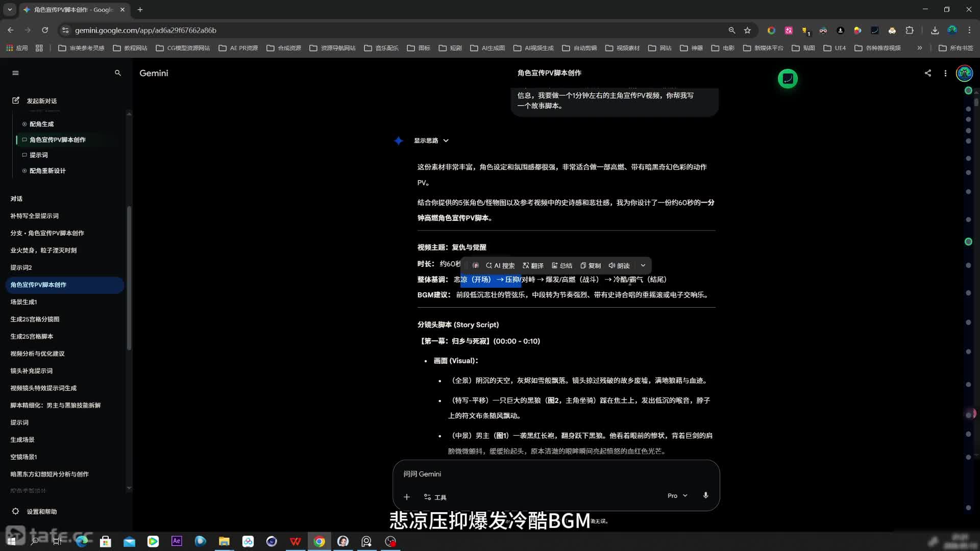Click 总结 in selection toolbar
The width and height of the screenshot is (980, 551).
click(x=562, y=266)
